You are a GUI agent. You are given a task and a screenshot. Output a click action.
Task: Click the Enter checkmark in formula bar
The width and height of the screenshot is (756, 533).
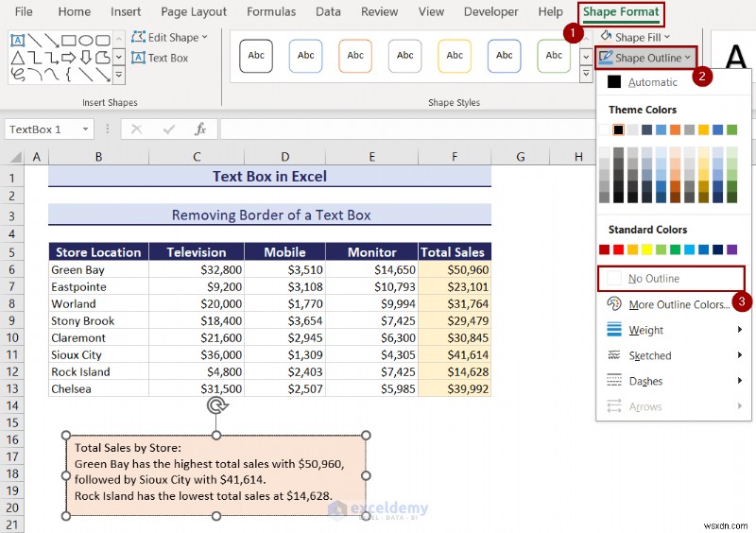tap(169, 129)
